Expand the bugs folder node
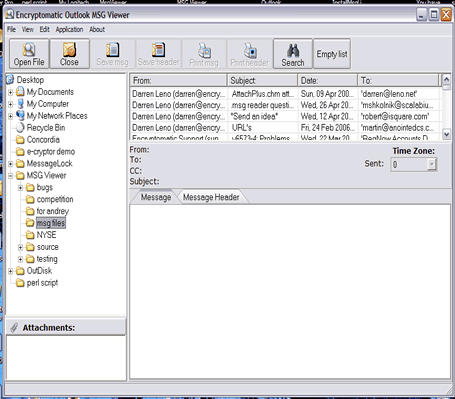455x399 pixels. pyautogui.click(x=20, y=188)
